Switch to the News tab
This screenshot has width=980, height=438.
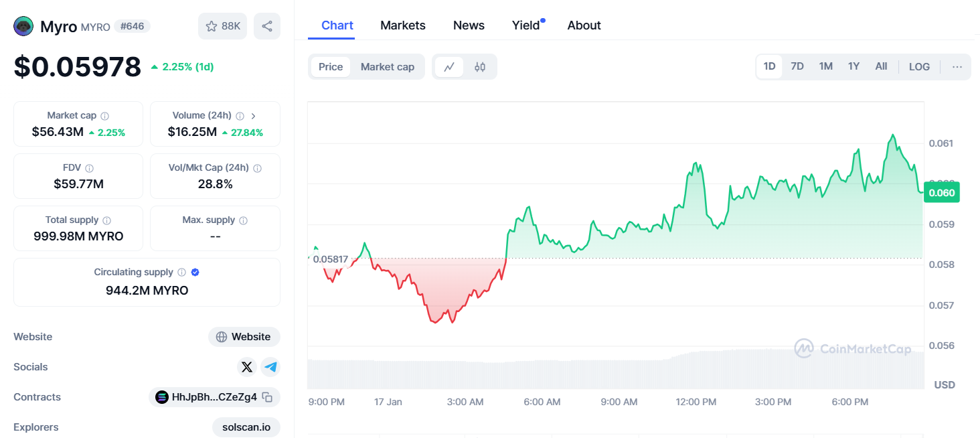click(469, 25)
